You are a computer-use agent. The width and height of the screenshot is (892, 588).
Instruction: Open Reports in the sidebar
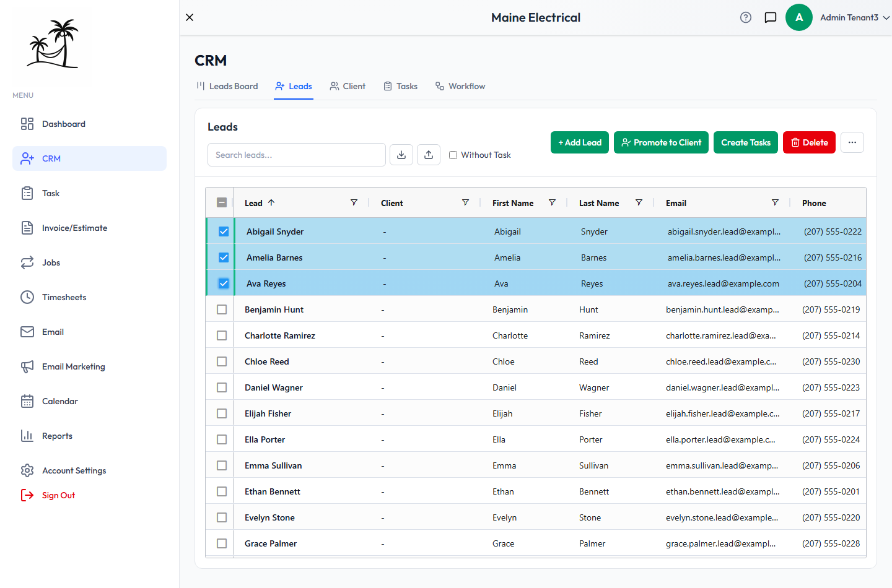[x=89, y=436]
